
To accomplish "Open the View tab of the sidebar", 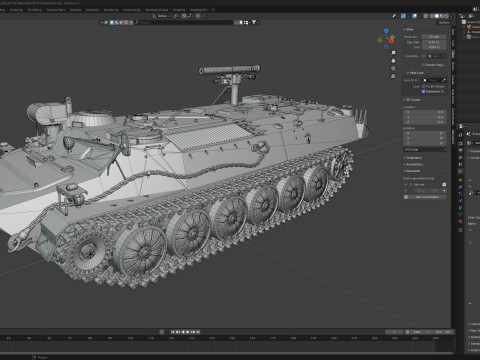I will click(453, 54).
